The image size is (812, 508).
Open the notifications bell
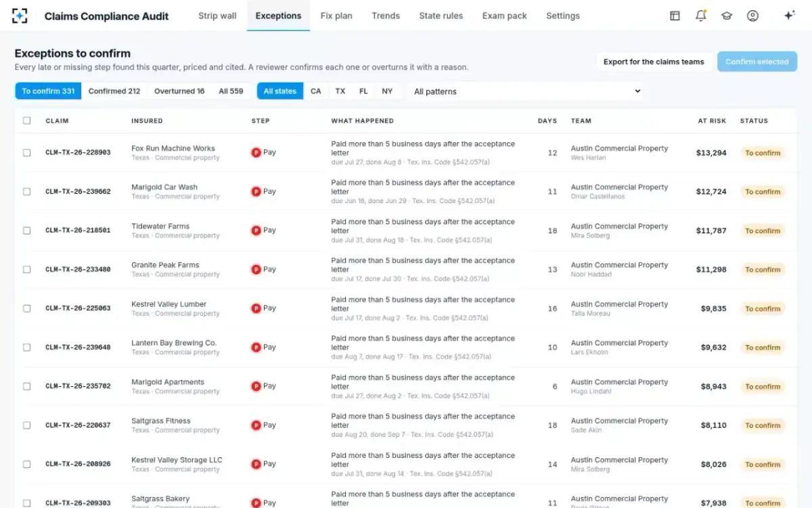[701, 16]
